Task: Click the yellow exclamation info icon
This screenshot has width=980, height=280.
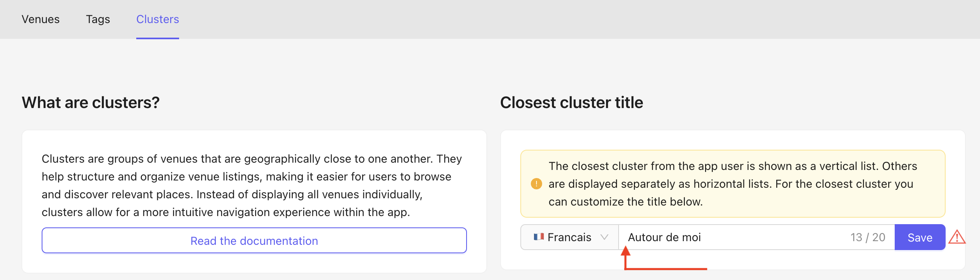Action: (536, 184)
